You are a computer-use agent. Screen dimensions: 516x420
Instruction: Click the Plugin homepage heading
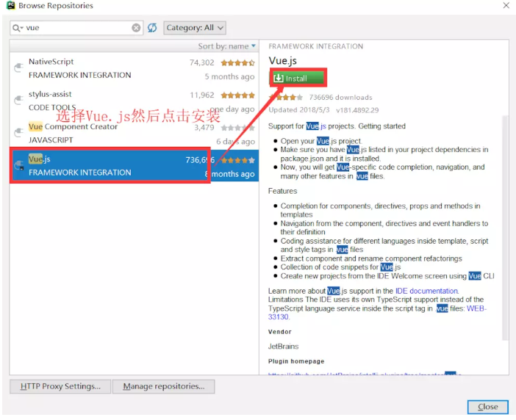pyautogui.click(x=296, y=361)
